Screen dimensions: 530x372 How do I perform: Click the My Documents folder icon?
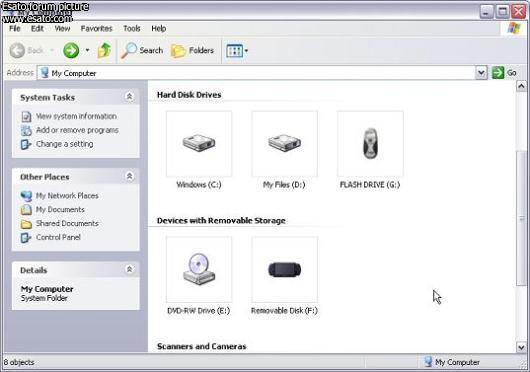26,209
